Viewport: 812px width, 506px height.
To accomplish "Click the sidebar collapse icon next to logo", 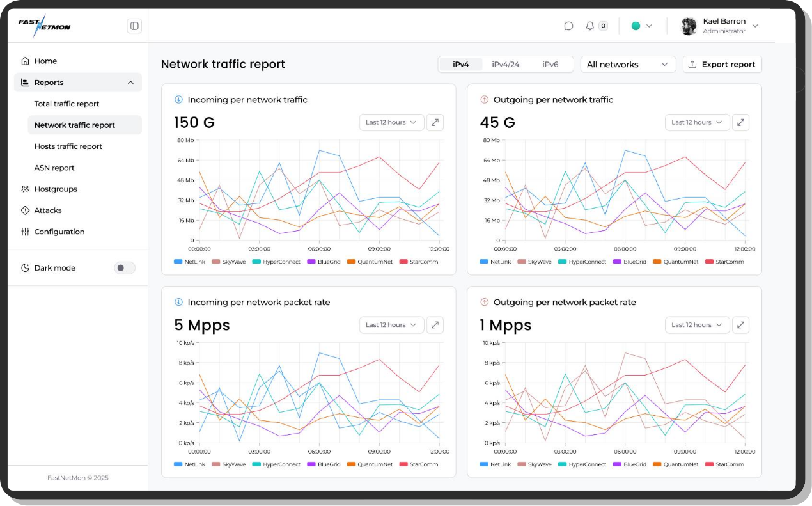I will 134,26.
